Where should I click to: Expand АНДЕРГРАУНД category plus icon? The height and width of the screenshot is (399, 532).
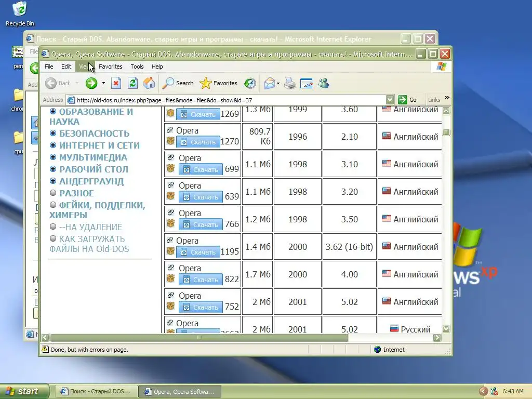pyautogui.click(x=53, y=181)
